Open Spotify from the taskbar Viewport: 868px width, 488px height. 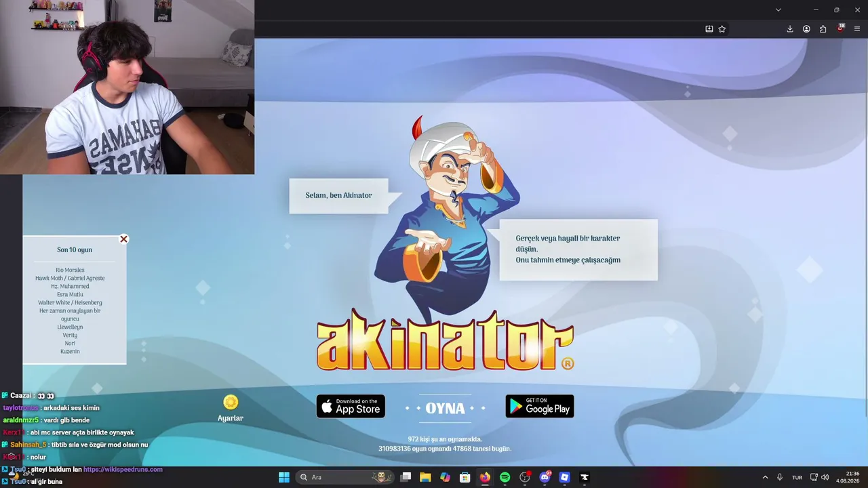[505, 477]
